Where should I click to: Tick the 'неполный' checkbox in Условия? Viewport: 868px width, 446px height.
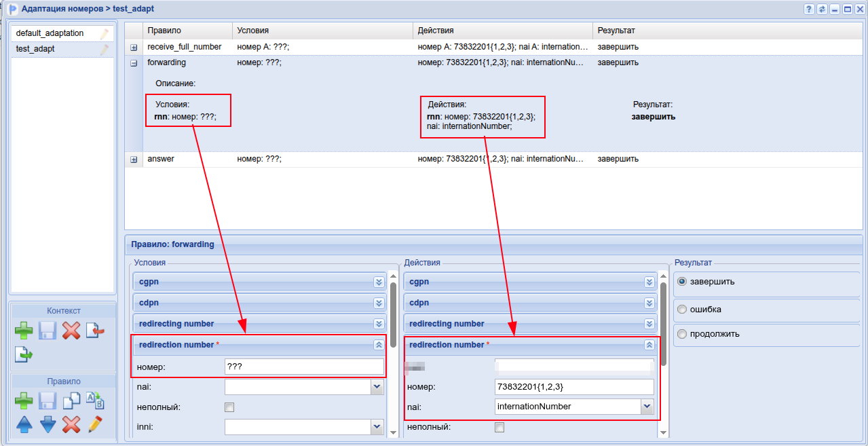tap(229, 407)
